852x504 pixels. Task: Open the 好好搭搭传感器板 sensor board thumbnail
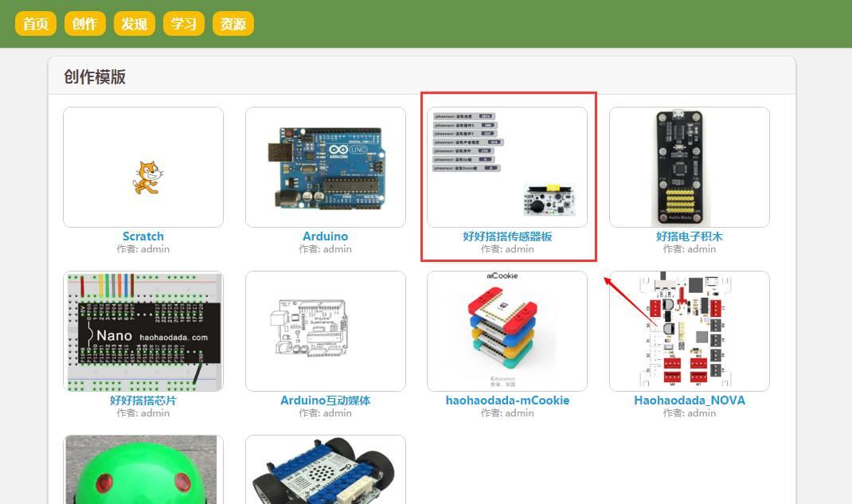507,166
